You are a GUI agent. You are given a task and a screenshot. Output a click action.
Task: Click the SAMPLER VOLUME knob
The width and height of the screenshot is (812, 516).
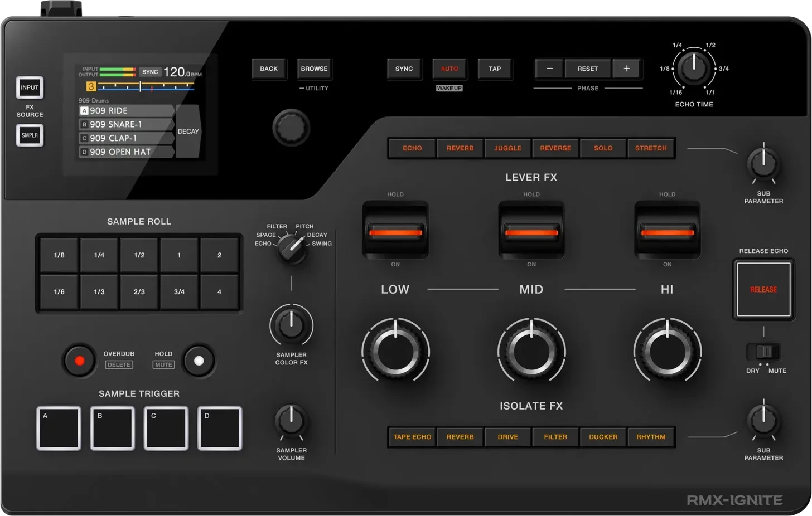point(291,420)
